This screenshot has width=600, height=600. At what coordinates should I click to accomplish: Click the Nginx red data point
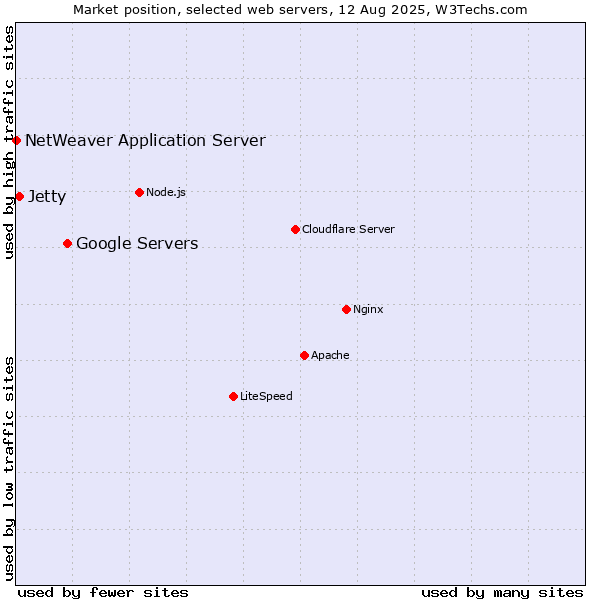[347, 310]
